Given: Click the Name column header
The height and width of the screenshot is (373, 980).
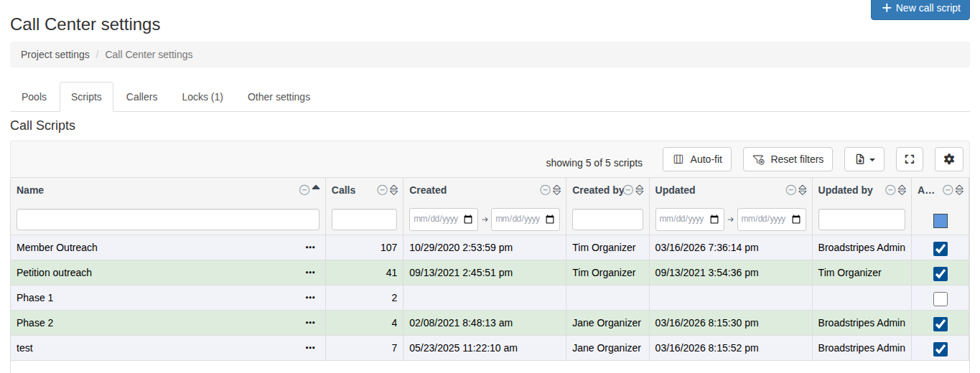Looking at the screenshot, I should click(x=30, y=190).
